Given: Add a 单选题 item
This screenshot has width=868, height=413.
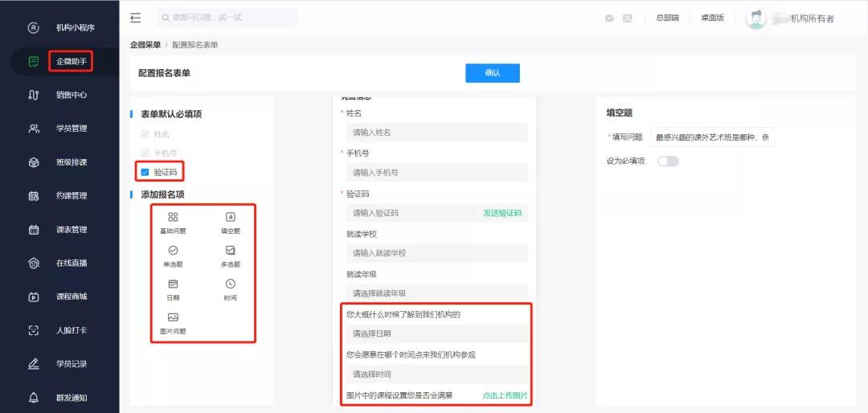Looking at the screenshot, I should (174, 256).
